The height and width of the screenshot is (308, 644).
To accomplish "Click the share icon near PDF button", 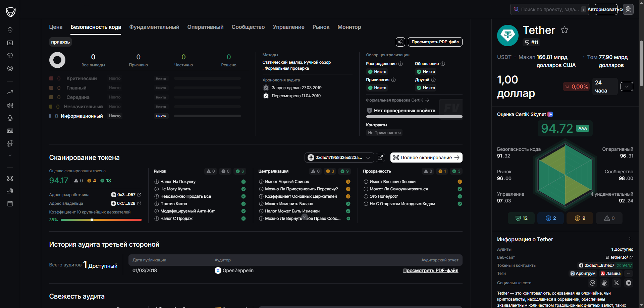I will pyautogui.click(x=400, y=42).
